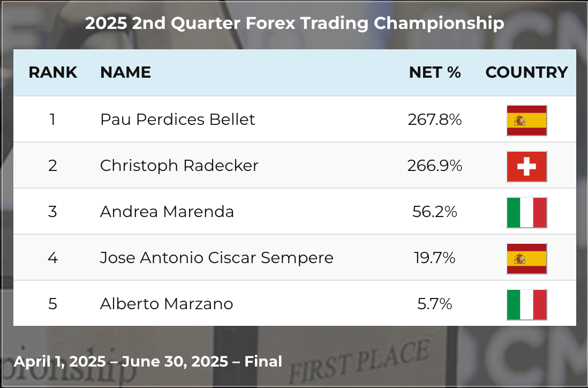Screen dimensions: 588x388
Task: Sort by the RANK column header
Action: [x=52, y=72]
